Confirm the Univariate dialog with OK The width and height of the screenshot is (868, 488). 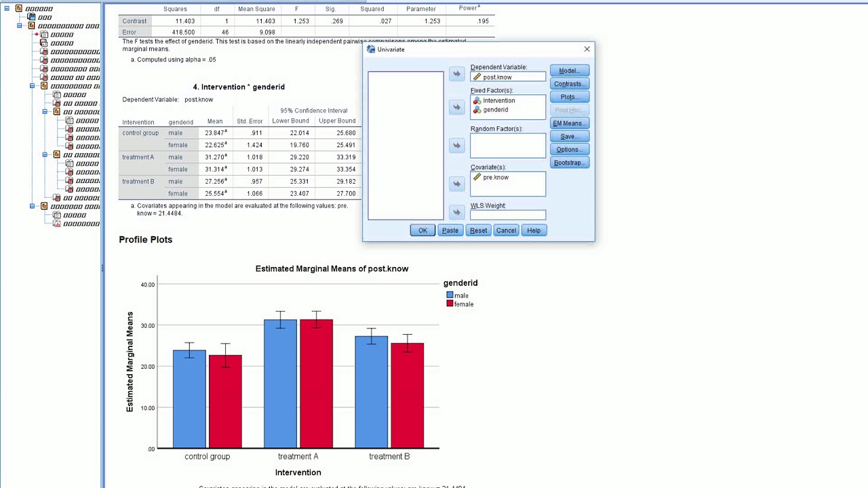tap(422, 230)
